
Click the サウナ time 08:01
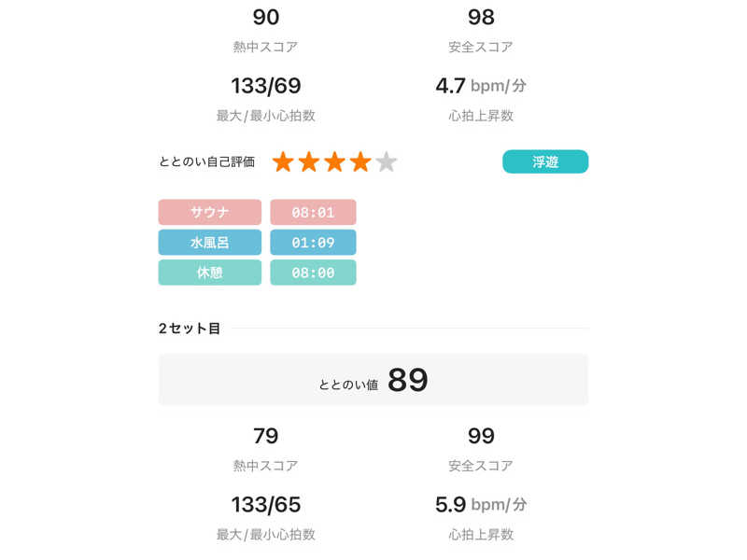click(313, 212)
